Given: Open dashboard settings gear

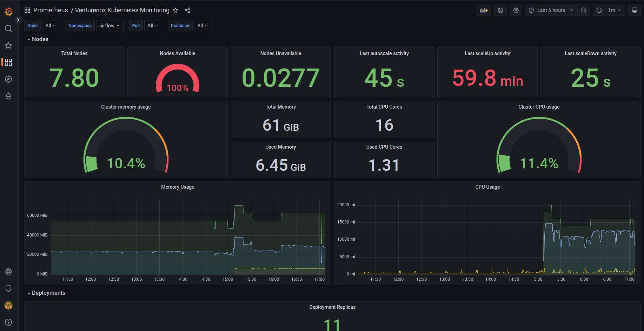Looking at the screenshot, I should [x=516, y=10].
